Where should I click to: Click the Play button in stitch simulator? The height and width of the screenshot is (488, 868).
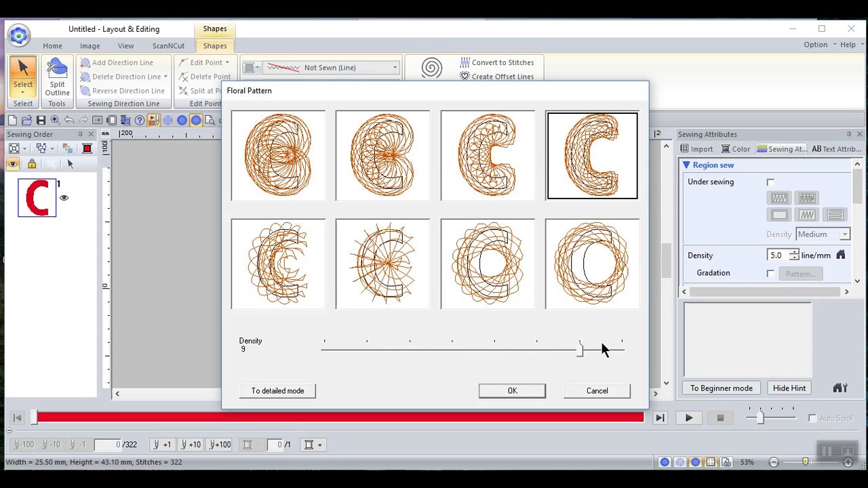(689, 418)
